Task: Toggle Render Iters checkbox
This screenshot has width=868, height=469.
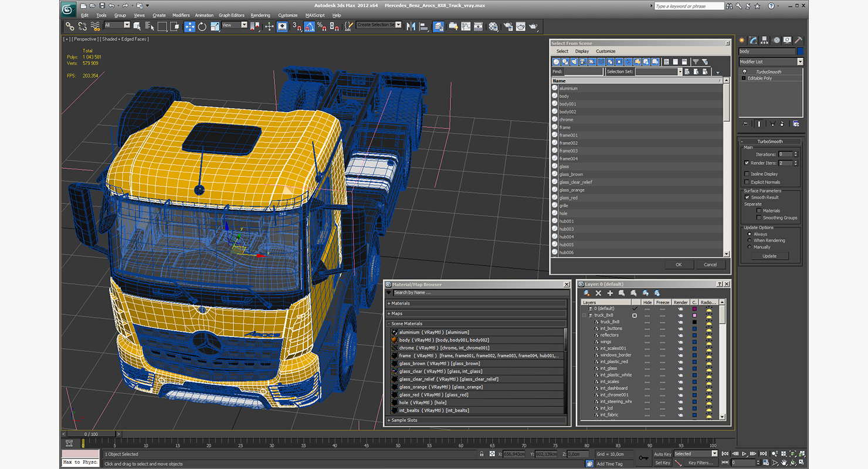Action: 747,163
